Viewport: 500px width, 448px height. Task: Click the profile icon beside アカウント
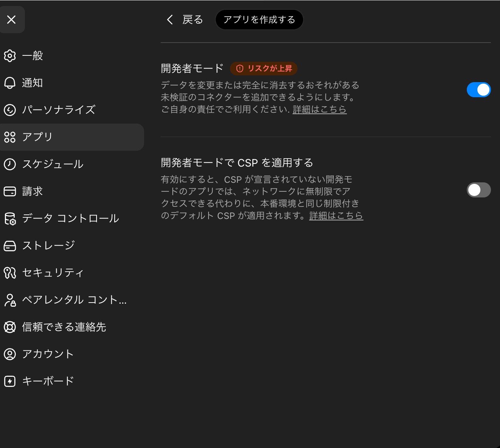[x=10, y=354]
